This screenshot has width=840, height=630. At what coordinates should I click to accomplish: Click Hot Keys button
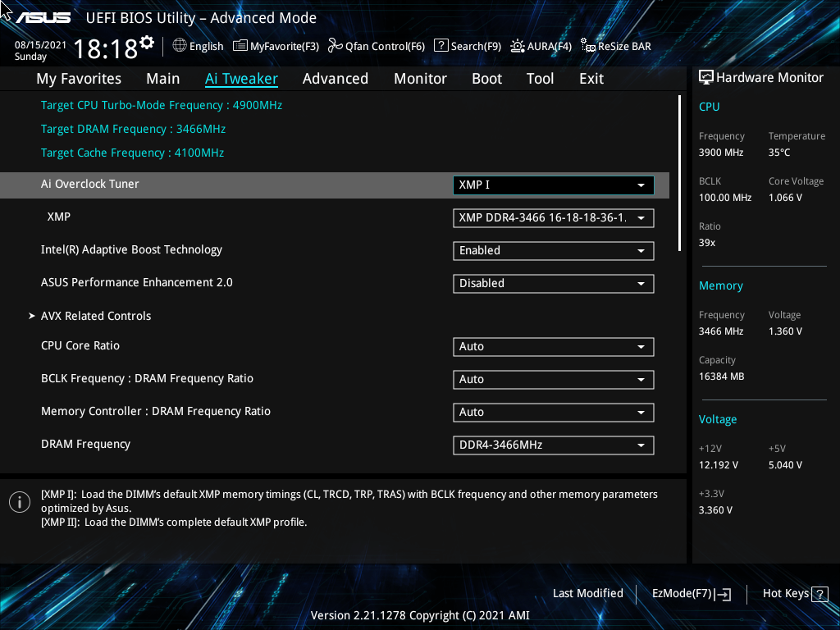pos(796,594)
